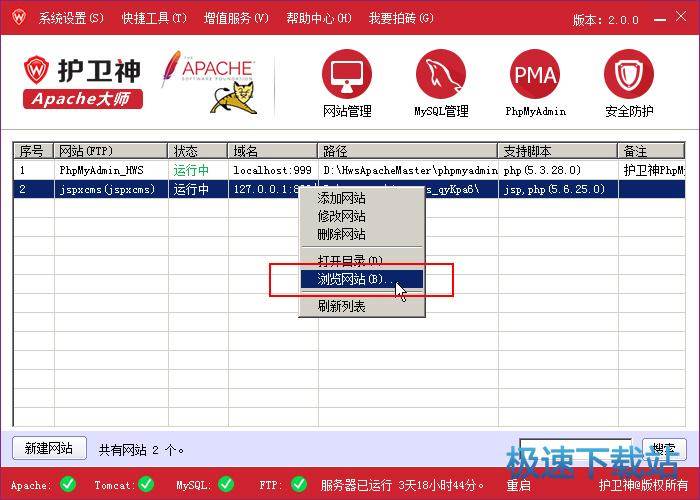The image size is (700, 500).
Task: Open the 我要拍砖(G) menu
Action: coord(401,18)
